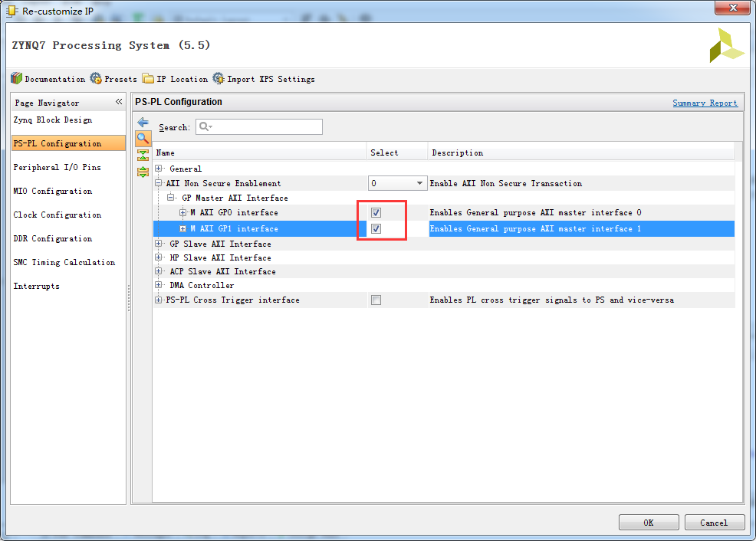Toggle the search magnifier icon
This screenshot has height=541, width=756.
[x=143, y=139]
